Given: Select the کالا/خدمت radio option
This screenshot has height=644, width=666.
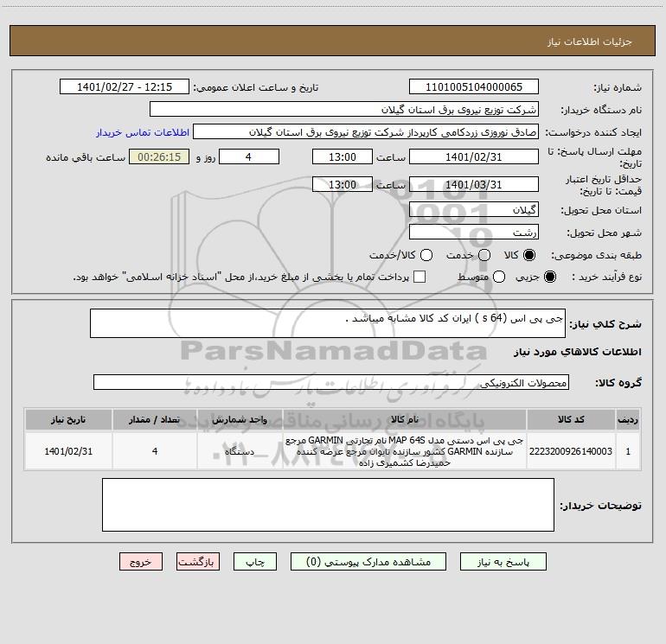Looking at the screenshot, I should pos(426,255).
